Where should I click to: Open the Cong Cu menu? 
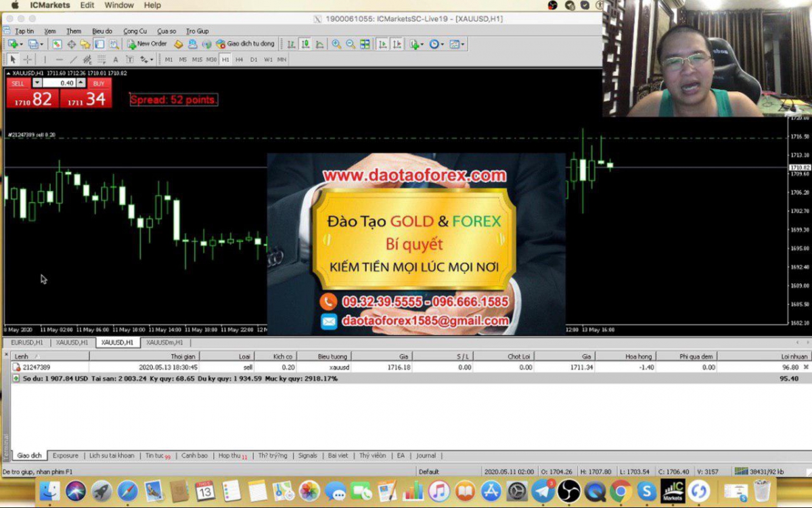[x=135, y=31]
